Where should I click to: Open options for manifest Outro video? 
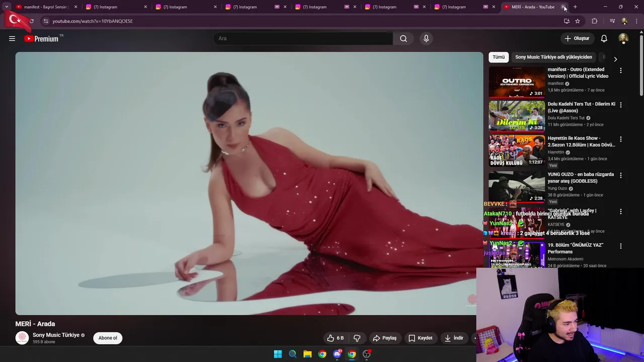(620, 70)
